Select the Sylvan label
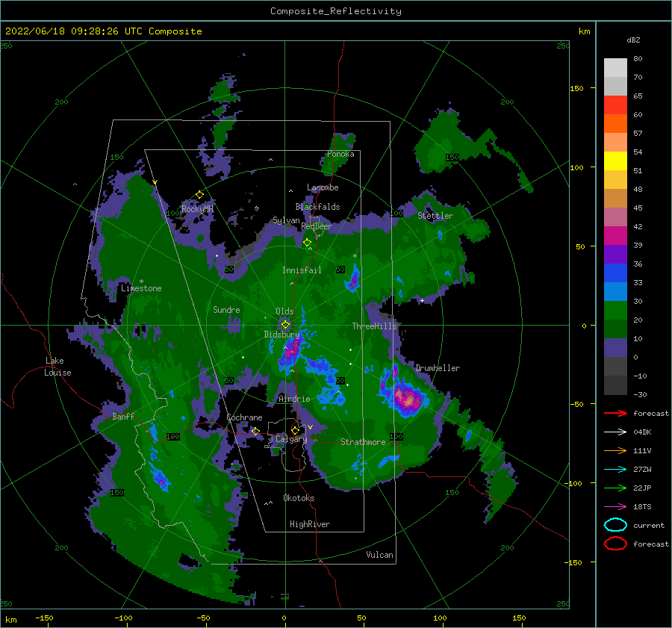 pos(286,220)
